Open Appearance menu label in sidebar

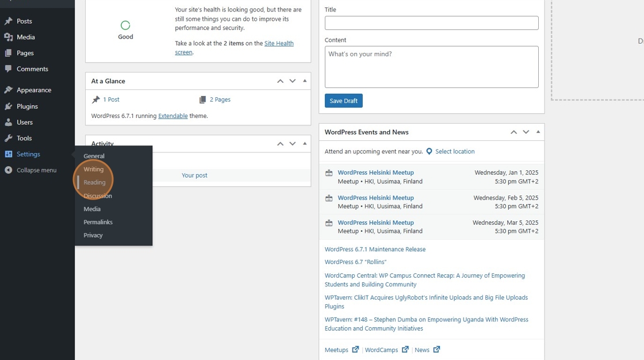(x=34, y=90)
